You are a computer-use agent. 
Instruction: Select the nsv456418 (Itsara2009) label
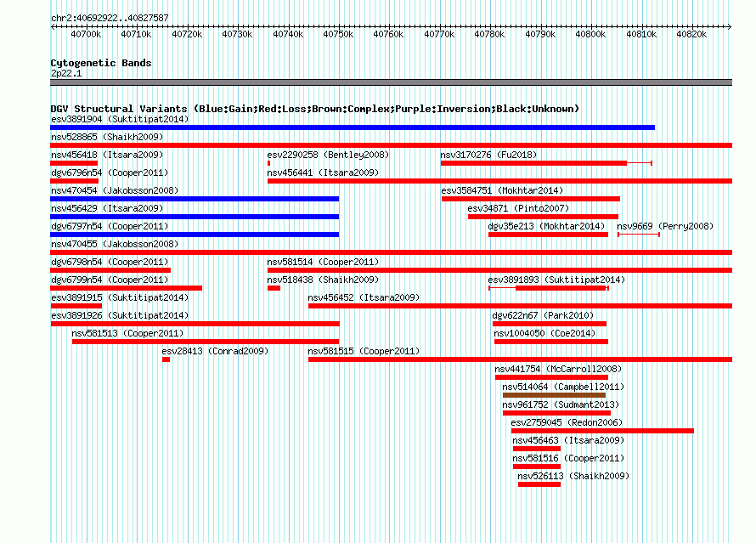point(107,155)
